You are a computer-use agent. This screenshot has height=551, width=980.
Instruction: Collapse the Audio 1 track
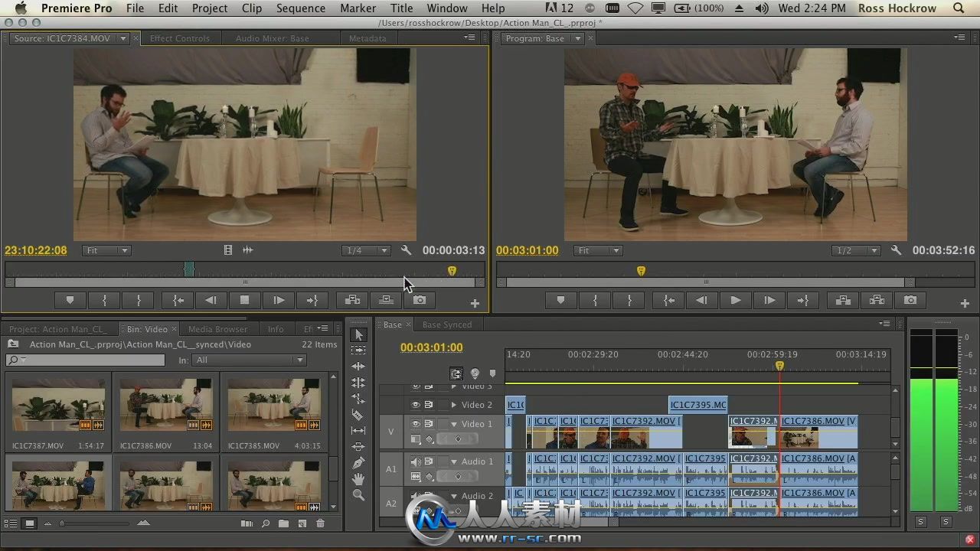click(453, 461)
